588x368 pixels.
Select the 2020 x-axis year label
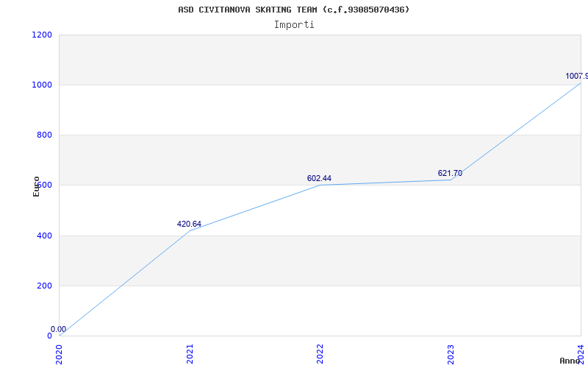[x=60, y=353]
